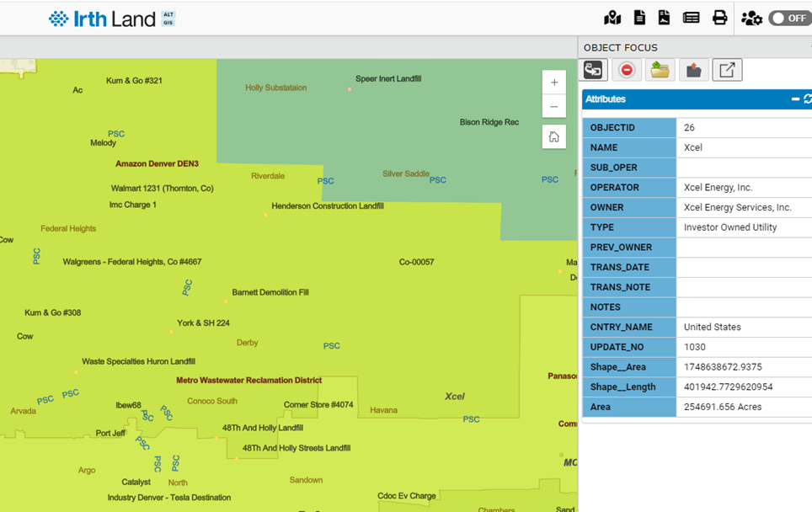Select the OPERATOR value Xcel Energy, Inc.
The width and height of the screenshot is (812, 512).
[x=718, y=188]
